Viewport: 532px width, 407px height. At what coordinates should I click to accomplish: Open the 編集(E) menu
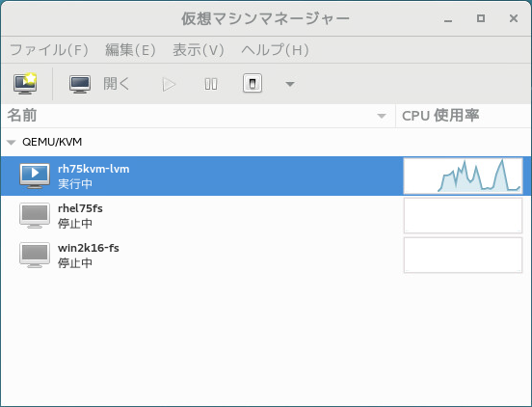click(x=130, y=50)
